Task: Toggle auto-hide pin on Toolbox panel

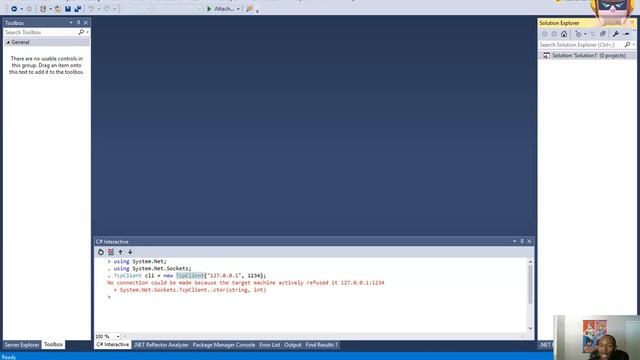Action: coord(78,23)
